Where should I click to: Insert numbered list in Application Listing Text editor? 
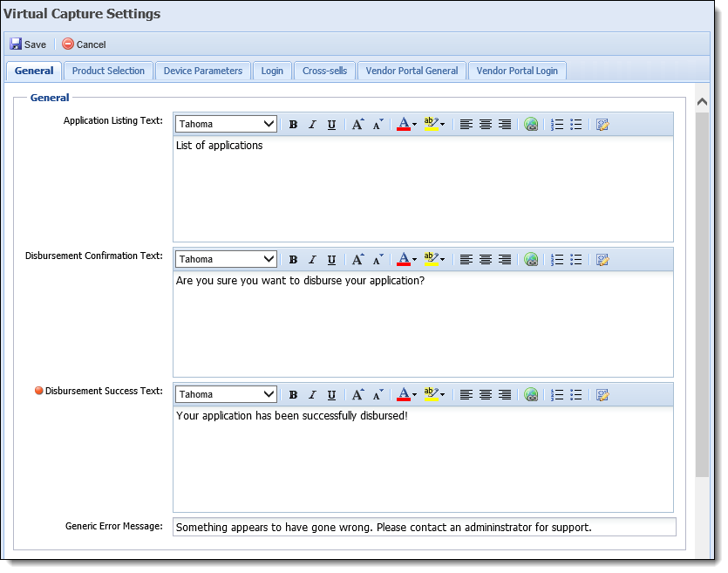tap(556, 125)
